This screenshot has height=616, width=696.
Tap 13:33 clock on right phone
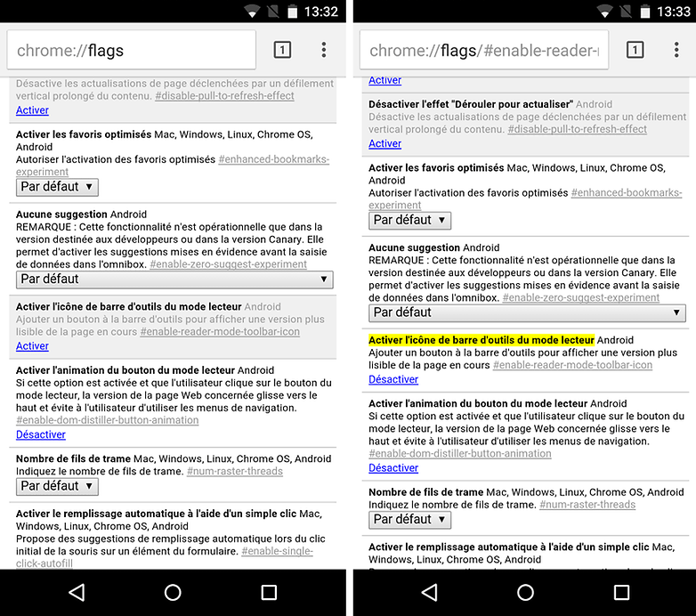pyautogui.click(x=674, y=11)
